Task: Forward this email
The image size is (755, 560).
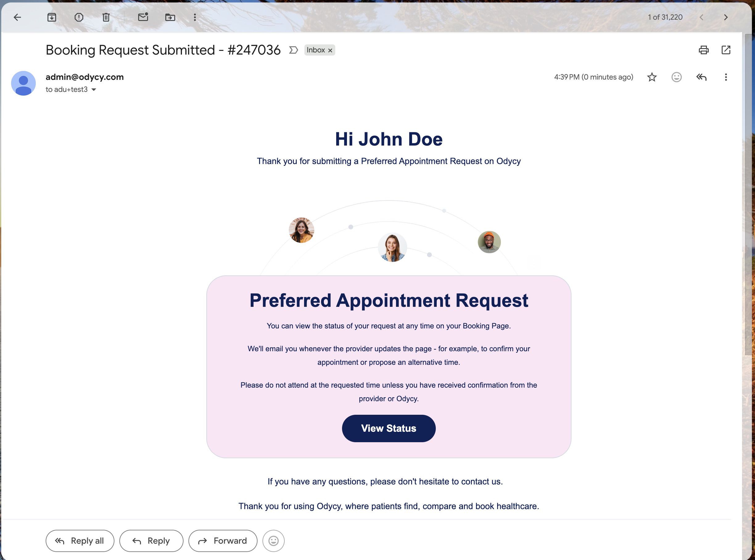Action: point(223,541)
